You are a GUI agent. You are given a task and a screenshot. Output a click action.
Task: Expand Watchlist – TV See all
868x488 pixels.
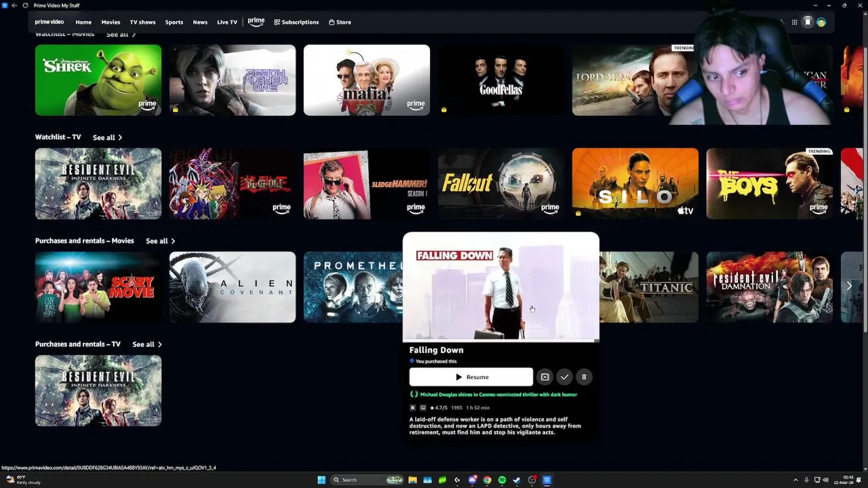[x=107, y=138]
